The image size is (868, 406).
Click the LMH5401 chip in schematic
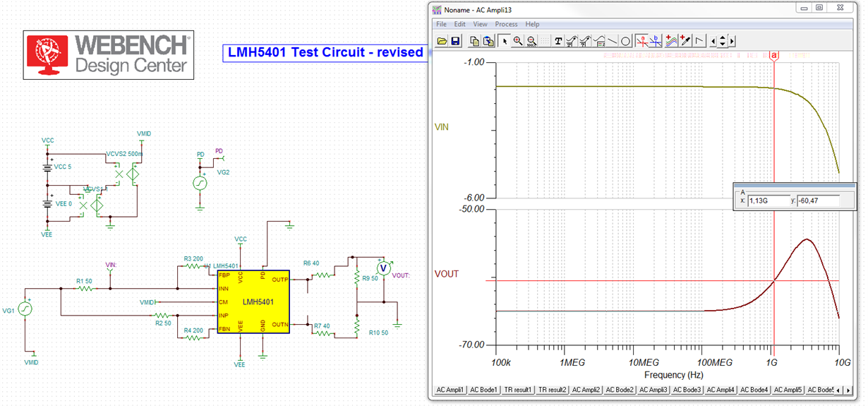pos(254,301)
